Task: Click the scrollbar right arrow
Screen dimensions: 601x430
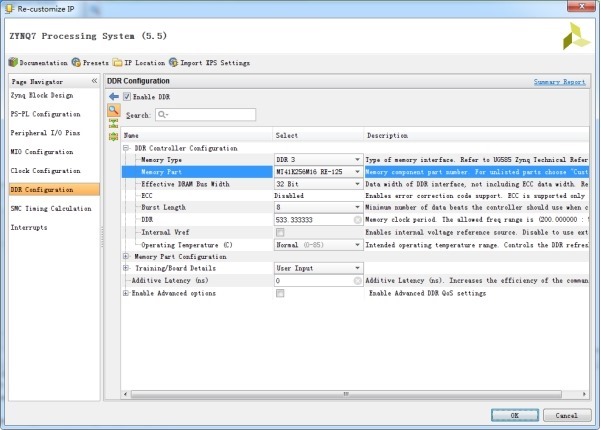Action: pos(584,394)
